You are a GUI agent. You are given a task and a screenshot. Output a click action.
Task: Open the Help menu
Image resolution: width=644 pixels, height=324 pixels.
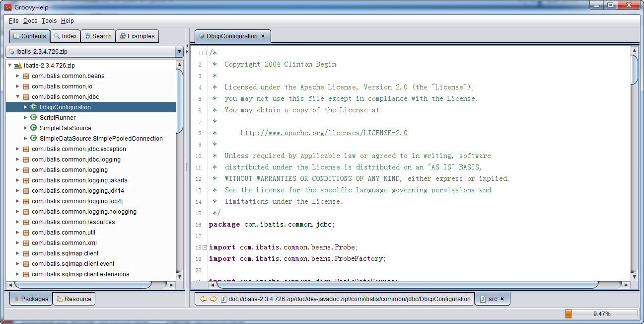tap(68, 21)
